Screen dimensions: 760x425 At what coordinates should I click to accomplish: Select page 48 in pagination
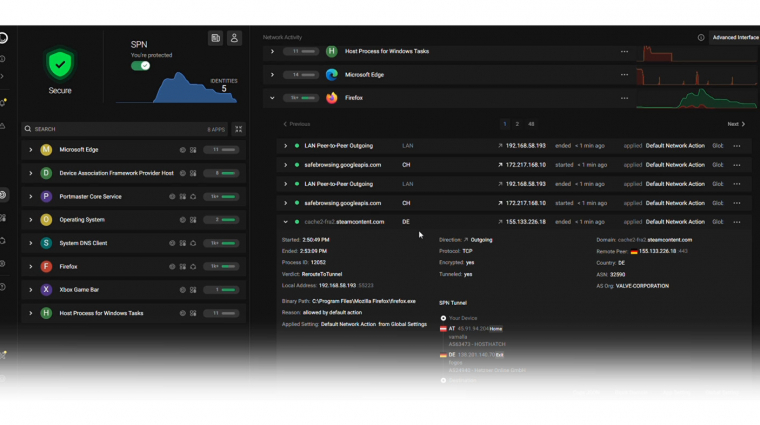tap(531, 124)
